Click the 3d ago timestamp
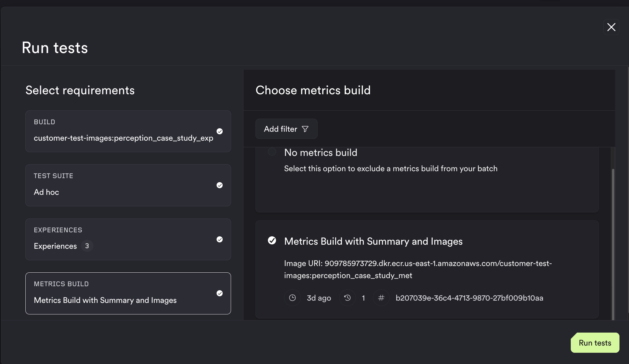This screenshot has height=364, width=629. pos(319,298)
